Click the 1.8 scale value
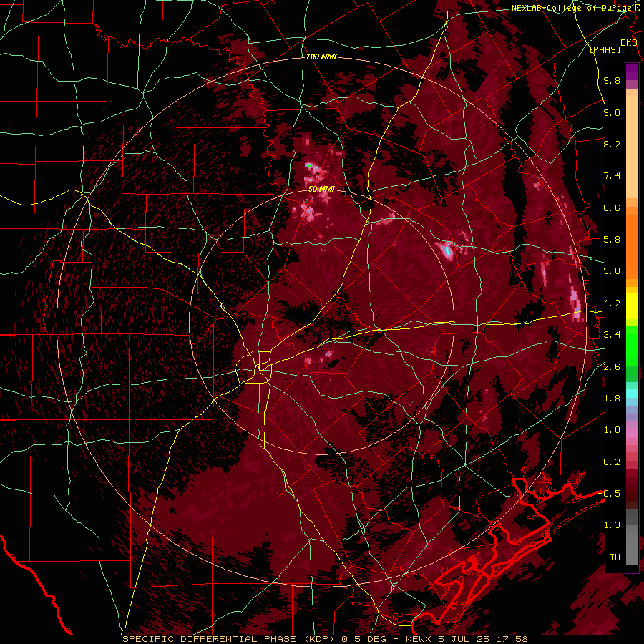This screenshot has height=644, width=644. 612,399
